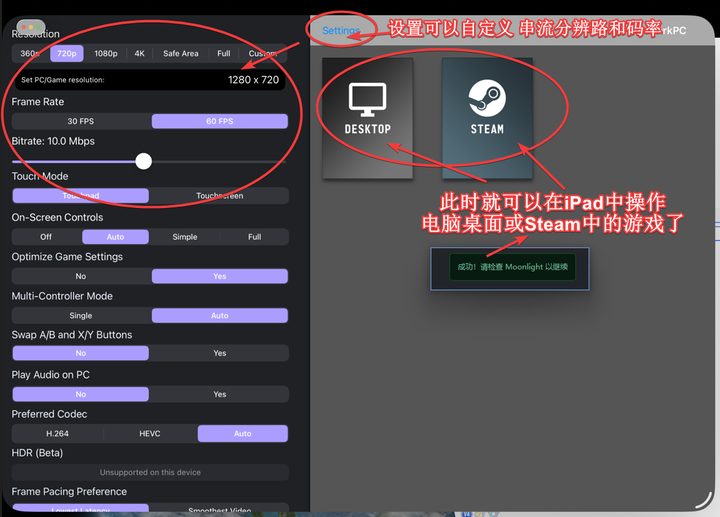Set Multi-Controller Mode to Single

tap(81, 316)
